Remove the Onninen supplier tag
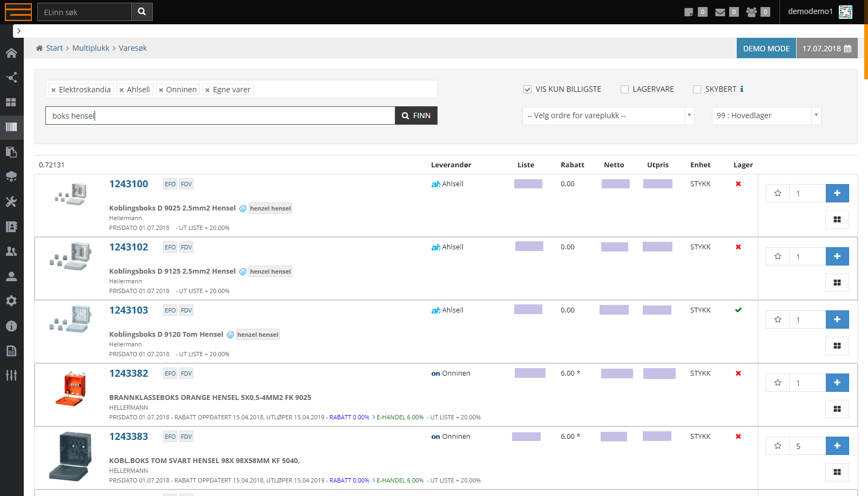 pos(161,90)
